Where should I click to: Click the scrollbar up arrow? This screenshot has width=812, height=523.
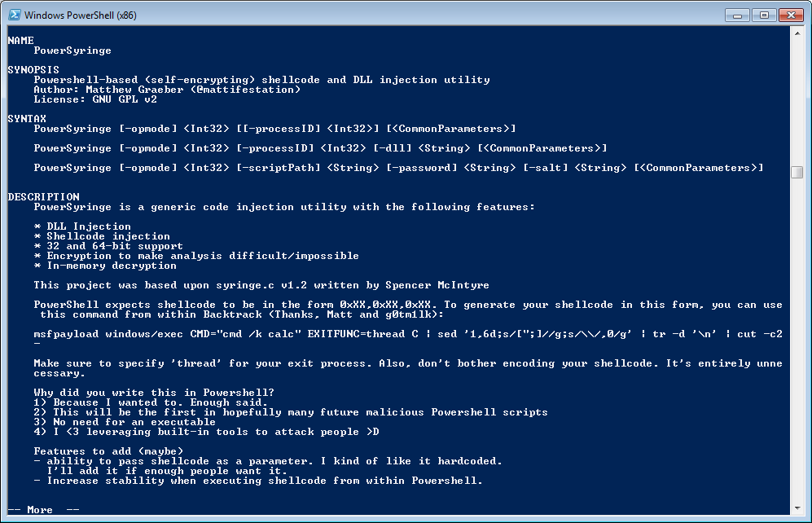click(797, 33)
